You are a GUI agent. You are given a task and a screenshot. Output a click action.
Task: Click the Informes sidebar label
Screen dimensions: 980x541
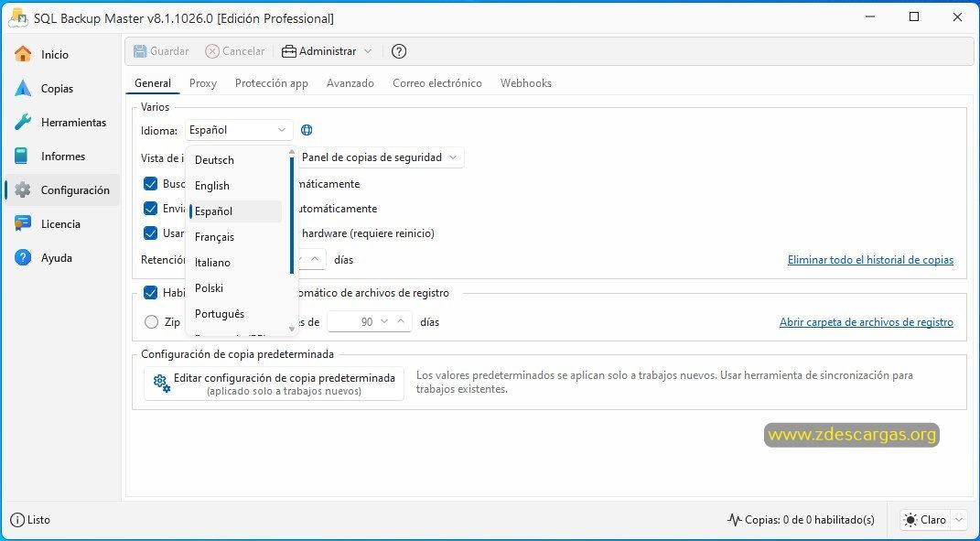click(63, 157)
